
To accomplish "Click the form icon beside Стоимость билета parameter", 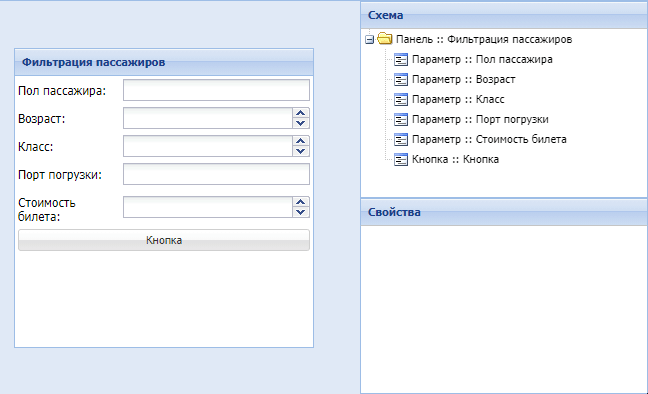I will [401, 139].
